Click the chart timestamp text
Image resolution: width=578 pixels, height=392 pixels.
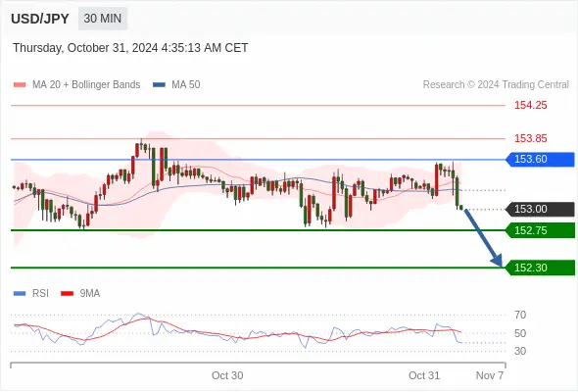[130, 48]
